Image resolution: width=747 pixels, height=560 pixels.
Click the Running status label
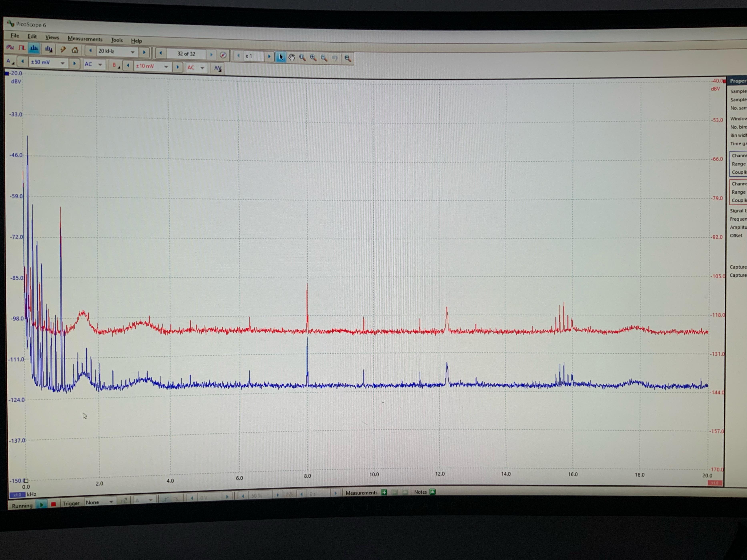pos(22,506)
